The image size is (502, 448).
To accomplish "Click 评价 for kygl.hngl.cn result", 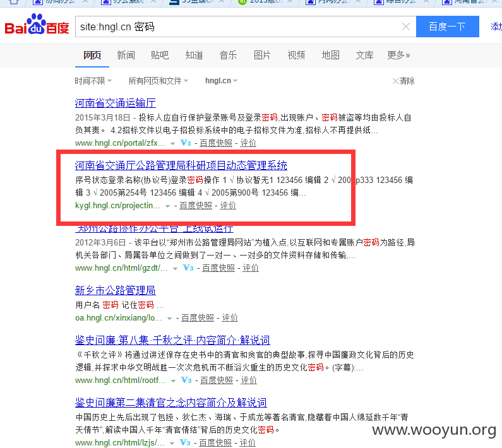I will coord(228,206).
